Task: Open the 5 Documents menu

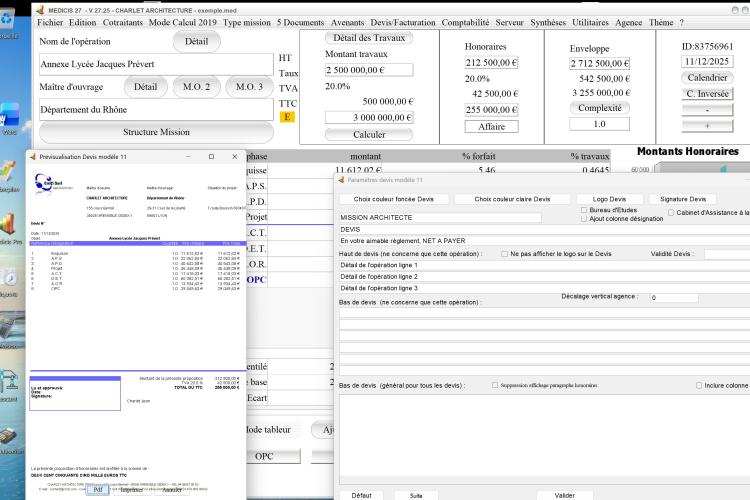Action: pyautogui.click(x=300, y=22)
